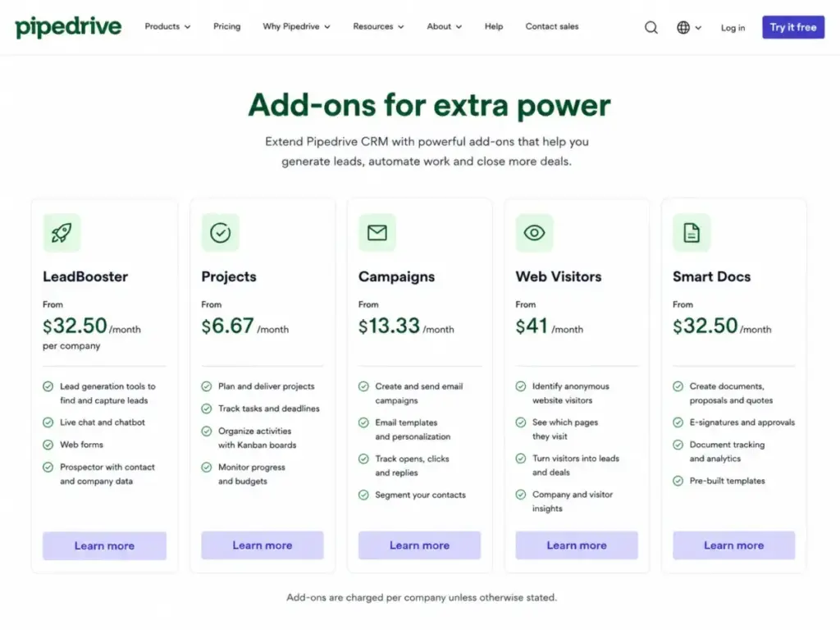
Task: Click check icon beside Organize activities
Action: pyautogui.click(x=206, y=431)
